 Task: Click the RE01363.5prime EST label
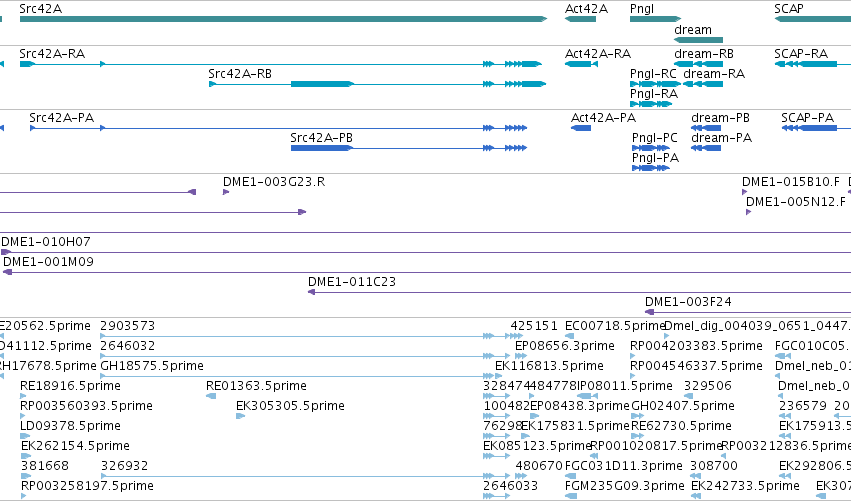(256, 386)
